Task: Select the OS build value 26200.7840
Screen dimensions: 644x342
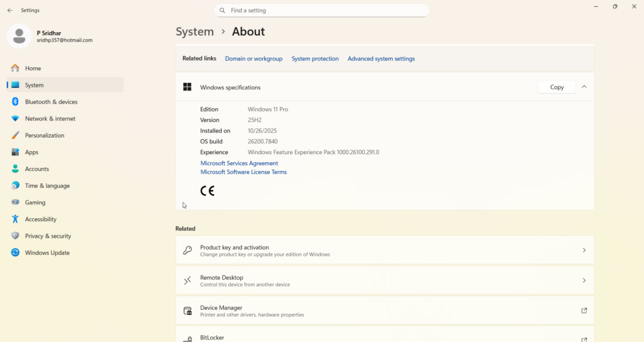Action: [x=262, y=141]
